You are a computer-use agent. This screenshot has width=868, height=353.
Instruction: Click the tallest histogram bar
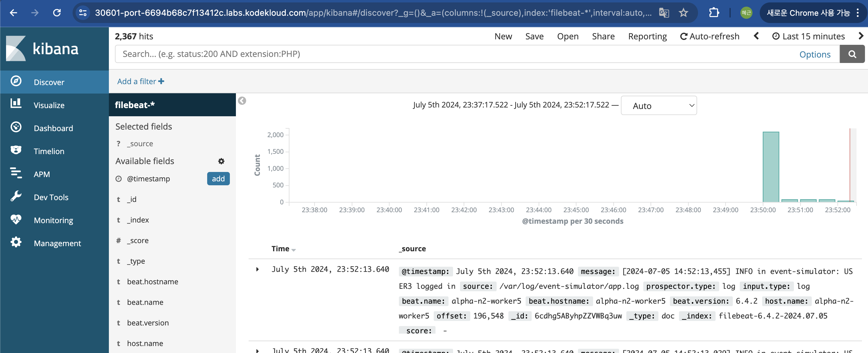click(770, 167)
